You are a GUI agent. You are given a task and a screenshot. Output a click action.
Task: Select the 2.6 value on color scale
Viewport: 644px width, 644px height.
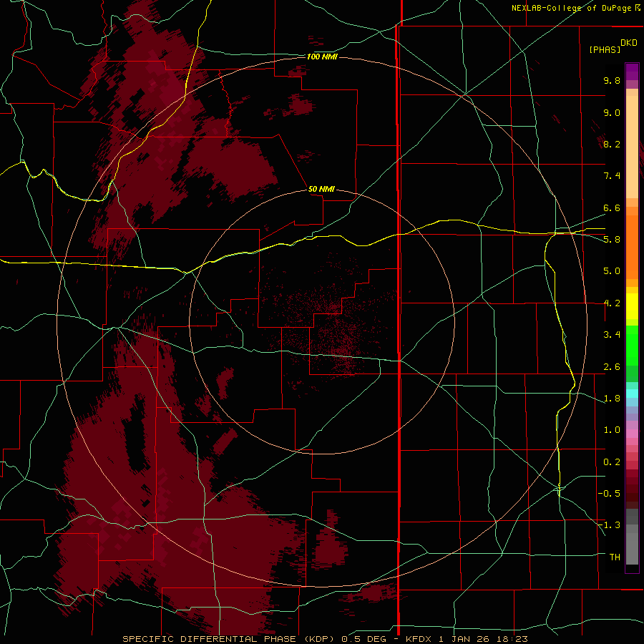pyautogui.click(x=612, y=367)
